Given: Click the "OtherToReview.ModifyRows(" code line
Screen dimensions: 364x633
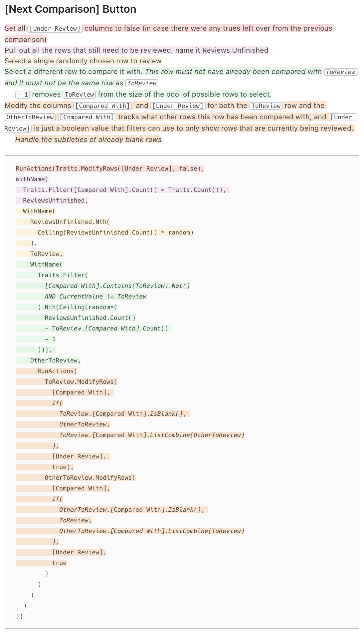Looking at the screenshot, I should pyautogui.click(x=90, y=478).
